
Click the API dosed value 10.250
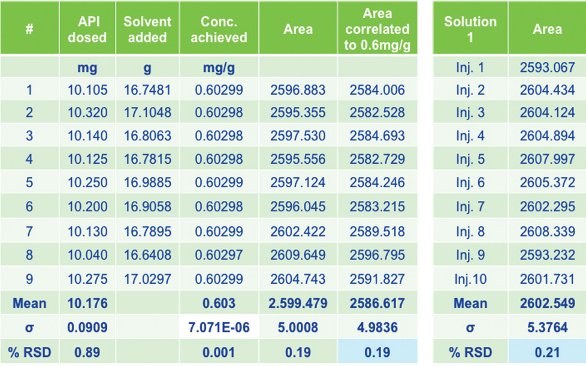(87, 182)
